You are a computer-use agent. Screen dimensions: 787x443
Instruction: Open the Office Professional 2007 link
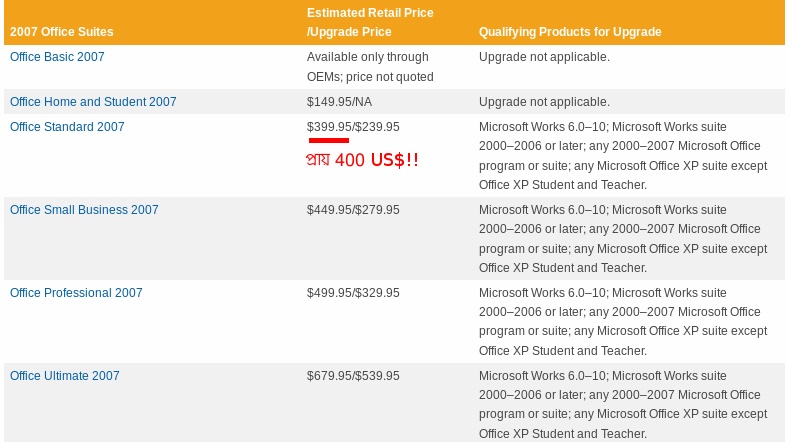[76, 293]
